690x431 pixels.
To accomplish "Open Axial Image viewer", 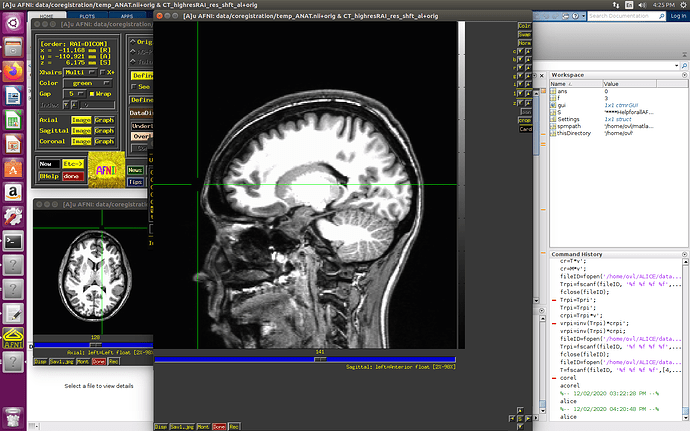I will [81, 120].
